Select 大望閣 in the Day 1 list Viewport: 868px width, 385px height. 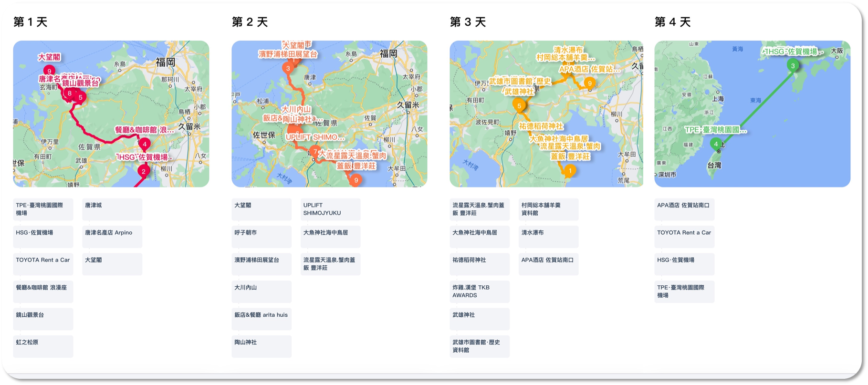(112, 264)
